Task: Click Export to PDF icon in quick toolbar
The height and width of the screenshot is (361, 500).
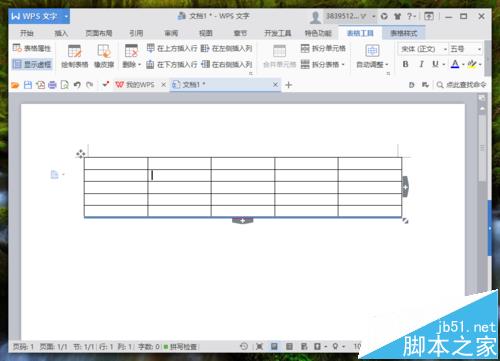Action: [x=40, y=85]
